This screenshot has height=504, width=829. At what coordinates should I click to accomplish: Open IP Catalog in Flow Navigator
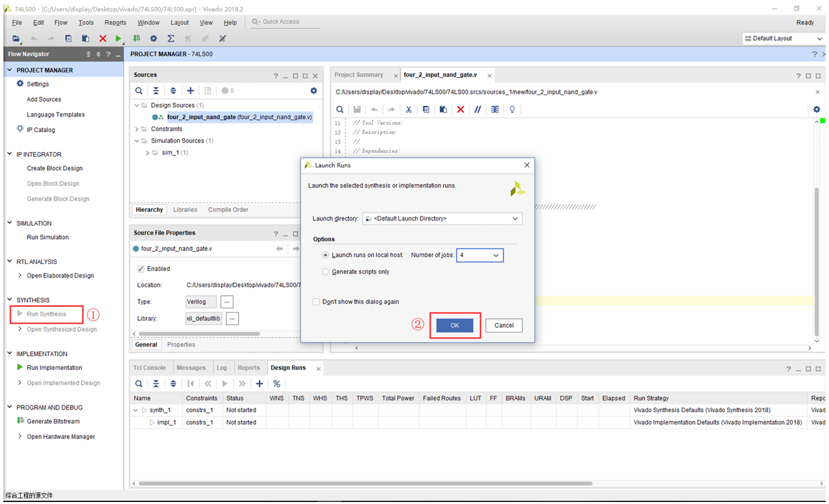[41, 130]
